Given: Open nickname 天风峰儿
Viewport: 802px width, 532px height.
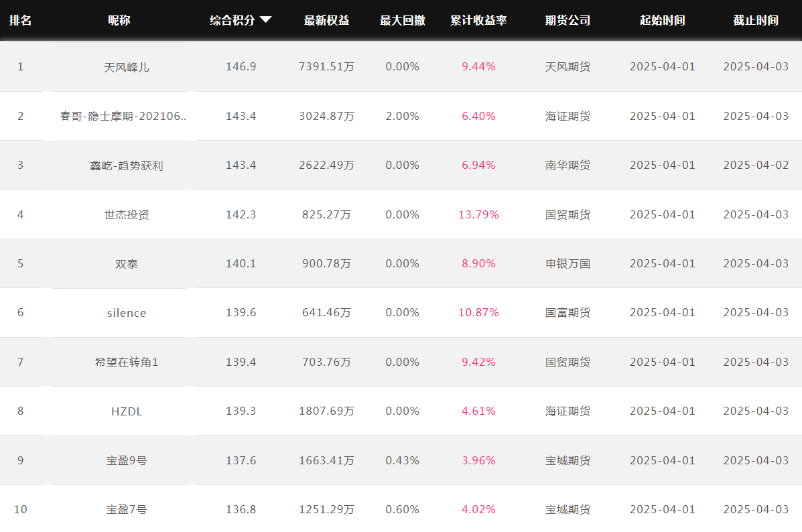Looking at the screenshot, I should (127, 67).
